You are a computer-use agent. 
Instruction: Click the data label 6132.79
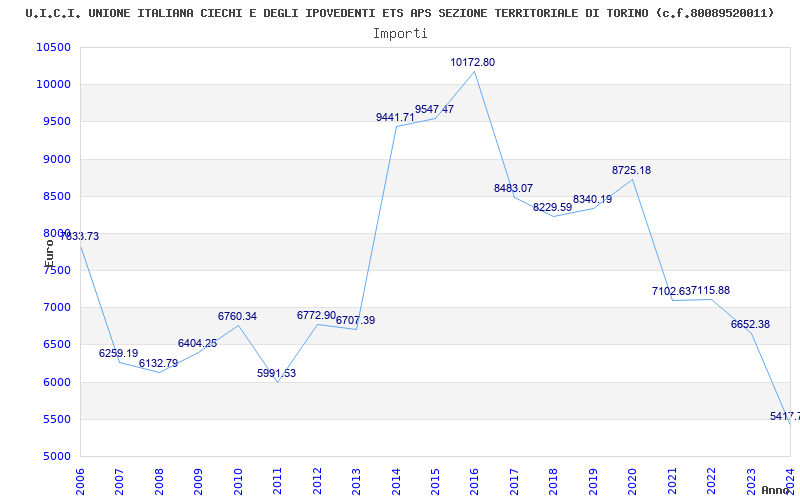click(159, 364)
